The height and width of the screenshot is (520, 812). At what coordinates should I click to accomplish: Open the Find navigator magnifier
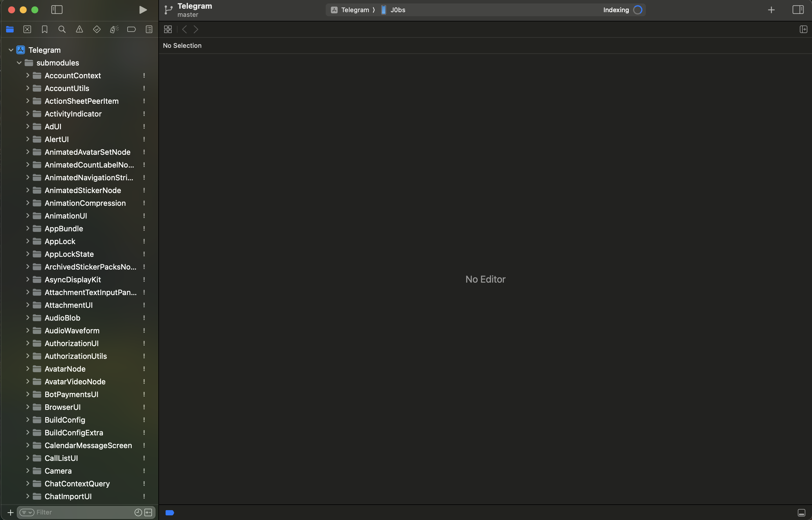pos(62,29)
